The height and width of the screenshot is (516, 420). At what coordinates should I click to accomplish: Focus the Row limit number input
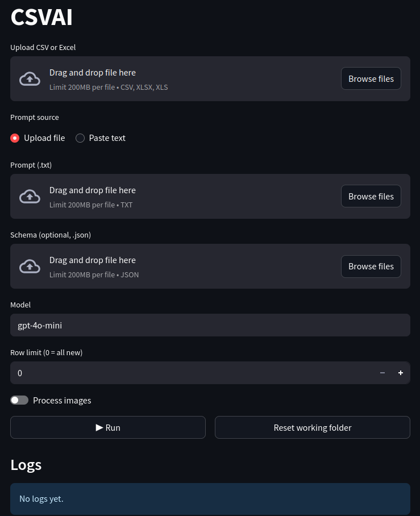click(x=188, y=373)
